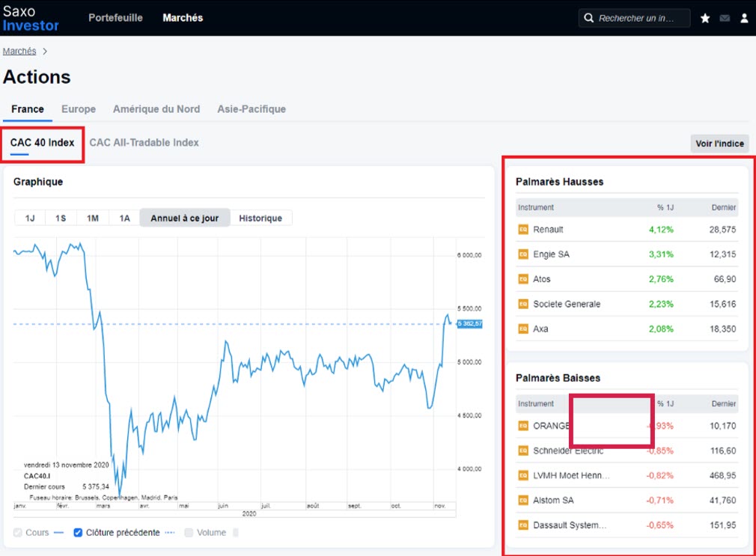Sort gainers by the Dernier column
The width and height of the screenshot is (756, 556).
tap(724, 207)
